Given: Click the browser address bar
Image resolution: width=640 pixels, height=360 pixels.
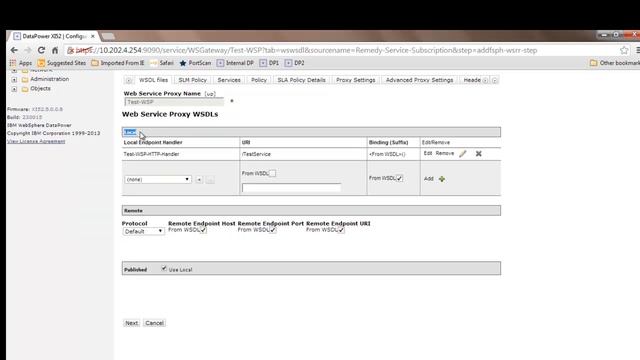Looking at the screenshot, I should (342, 50).
